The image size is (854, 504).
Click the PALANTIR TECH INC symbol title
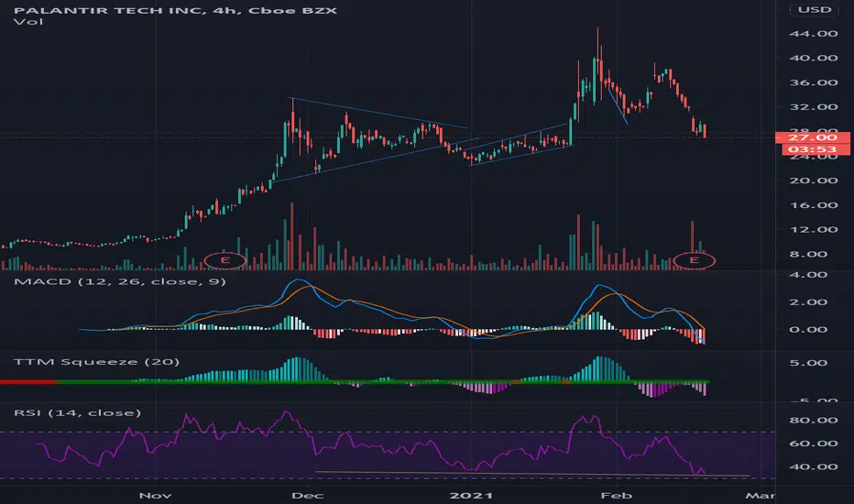pyautogui.click(x=110, y=10)
